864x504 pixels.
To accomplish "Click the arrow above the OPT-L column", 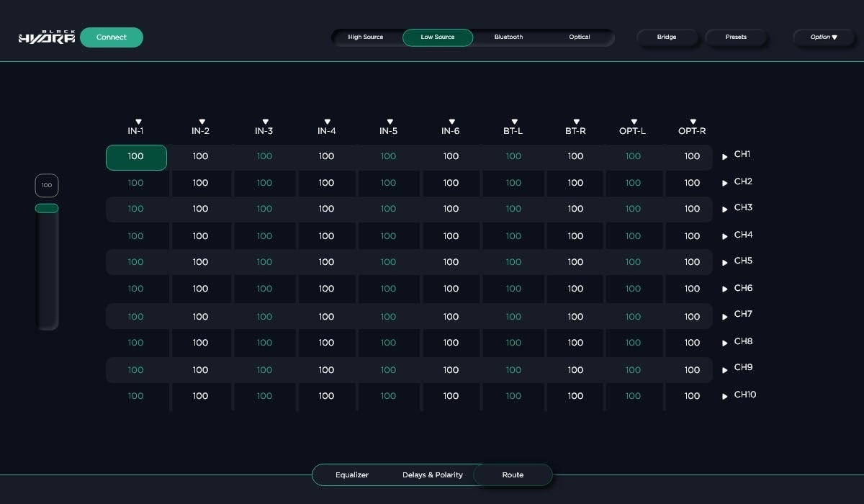I will point(634,122).
